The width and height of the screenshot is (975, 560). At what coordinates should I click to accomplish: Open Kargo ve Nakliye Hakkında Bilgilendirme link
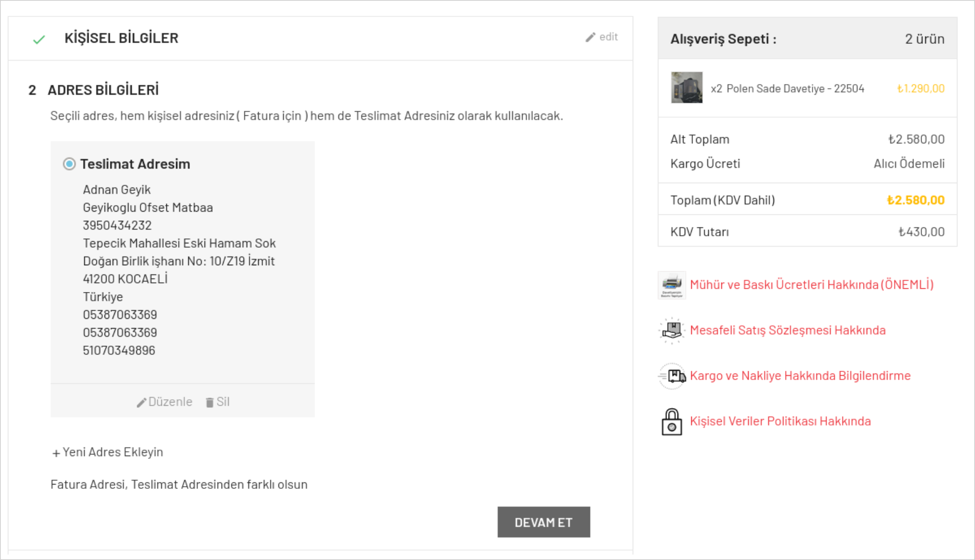point(800,376)
